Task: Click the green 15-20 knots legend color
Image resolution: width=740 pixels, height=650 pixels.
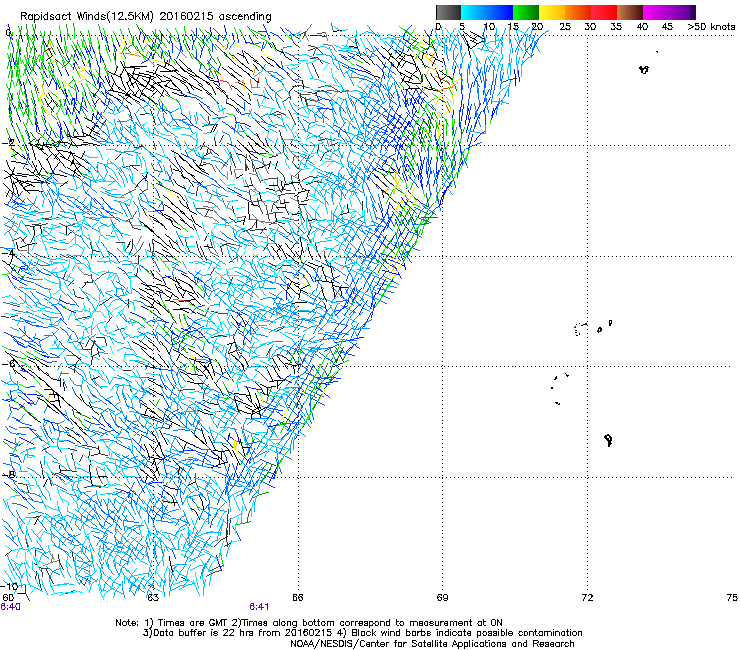Action: [526, 12]
